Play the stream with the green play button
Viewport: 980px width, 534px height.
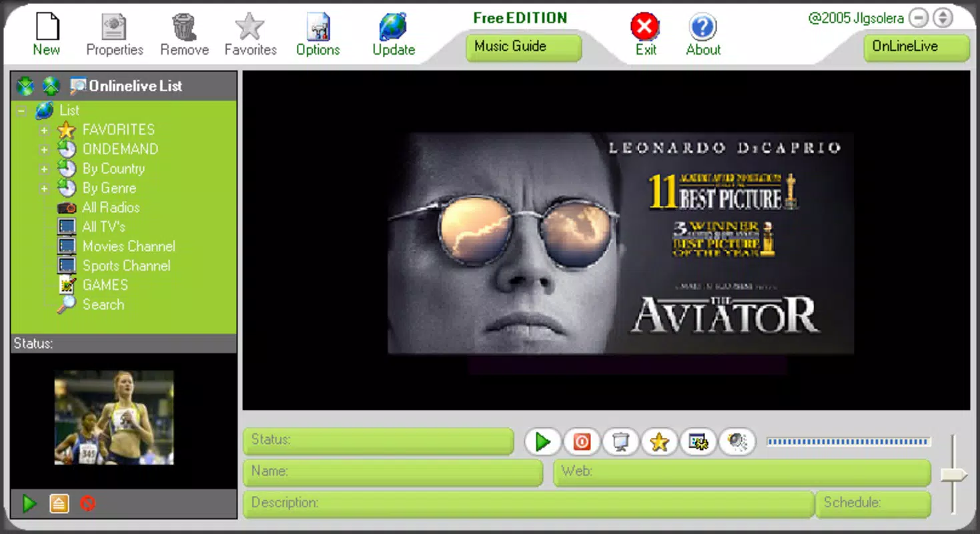click(x=542, y=442)
